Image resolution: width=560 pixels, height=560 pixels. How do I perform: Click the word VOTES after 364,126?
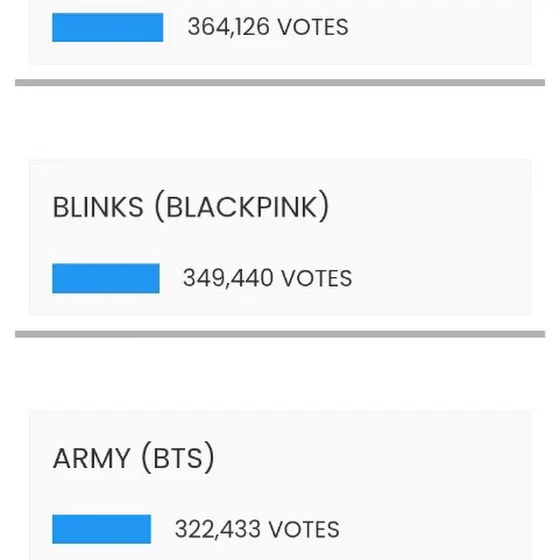click(313, 27)
